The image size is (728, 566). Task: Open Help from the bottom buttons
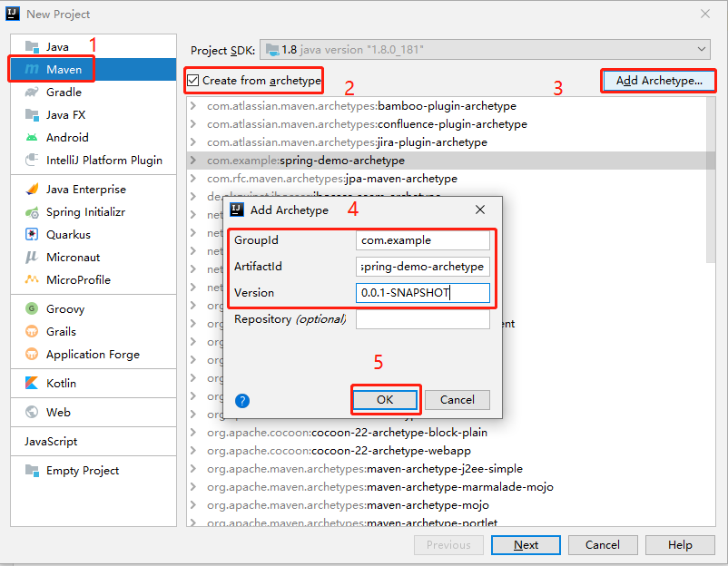pos(680,545)
